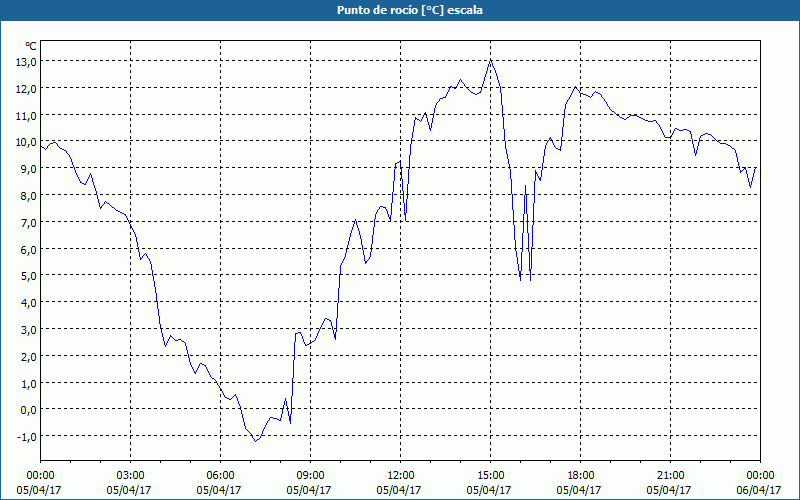The height and width of the screenshot is (500, 800).
Task: Click the dew point curve peak at 15:00
Action: pos(490,60)
